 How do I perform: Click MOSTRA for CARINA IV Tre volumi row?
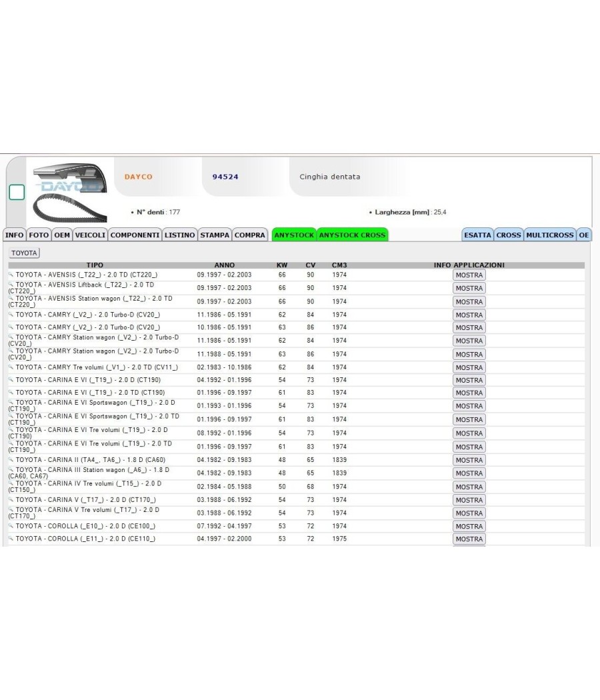tap(469, 487)
